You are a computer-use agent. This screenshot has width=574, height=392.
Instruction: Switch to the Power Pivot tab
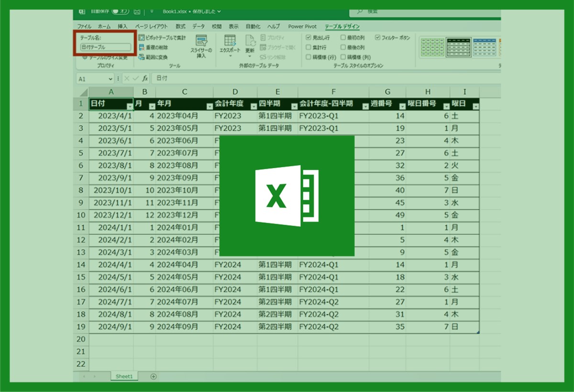302,27
